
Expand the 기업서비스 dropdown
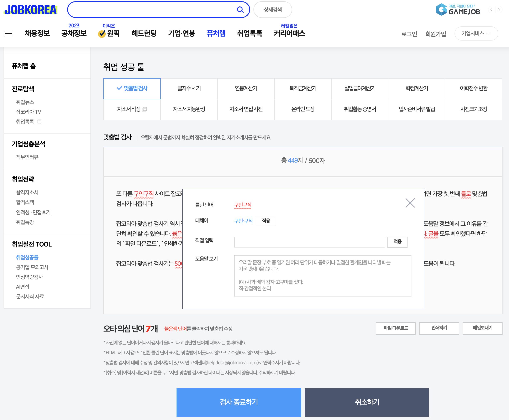pos(476,33)
